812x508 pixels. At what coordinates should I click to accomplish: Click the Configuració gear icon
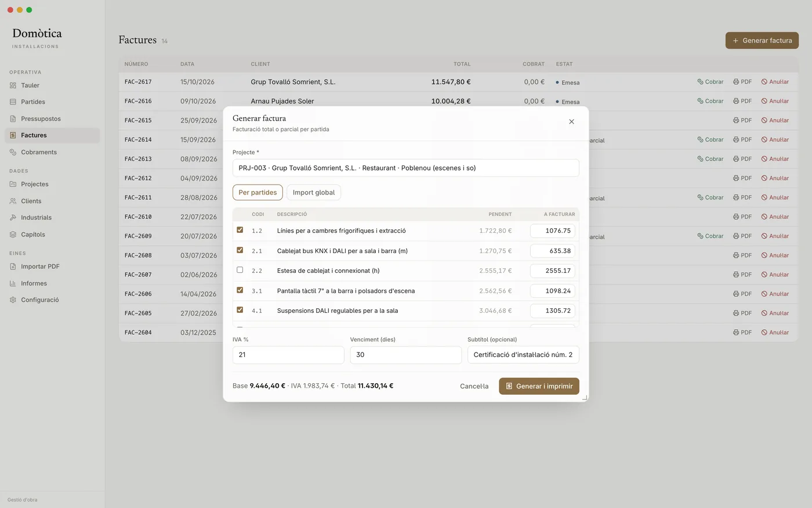point(13,300)
